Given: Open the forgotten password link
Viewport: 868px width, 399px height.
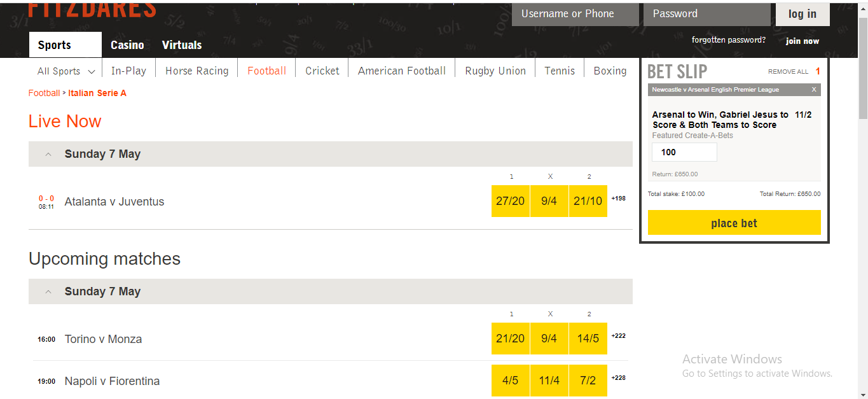Looking at the screenshot, I should pos(729,40).
